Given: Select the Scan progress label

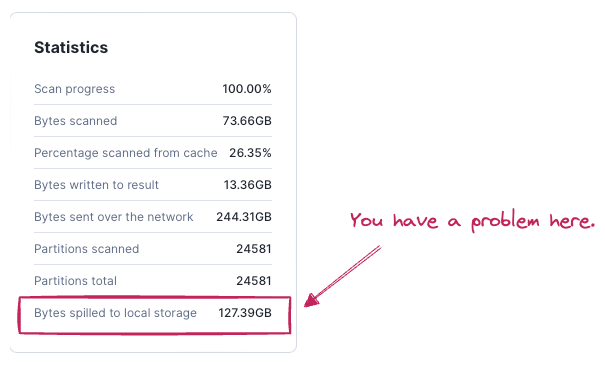Looking at the screenshot, I should tap(74, 89).
